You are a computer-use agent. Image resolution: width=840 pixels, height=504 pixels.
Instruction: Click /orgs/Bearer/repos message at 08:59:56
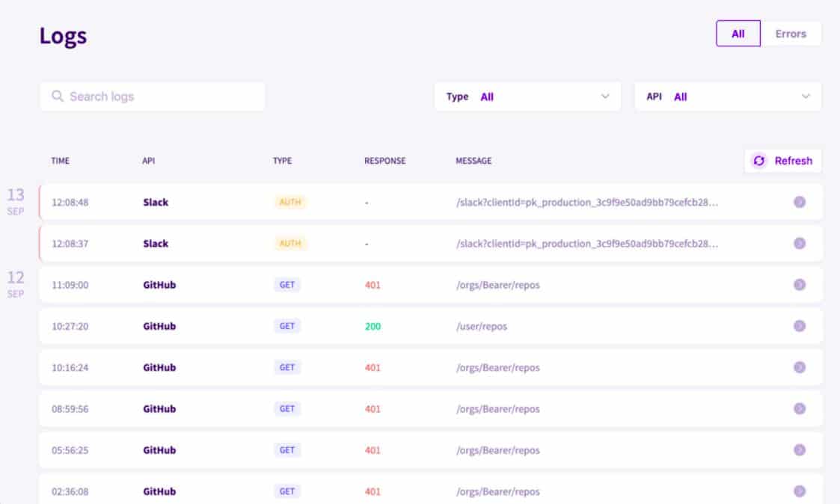[x=497, y=409]
